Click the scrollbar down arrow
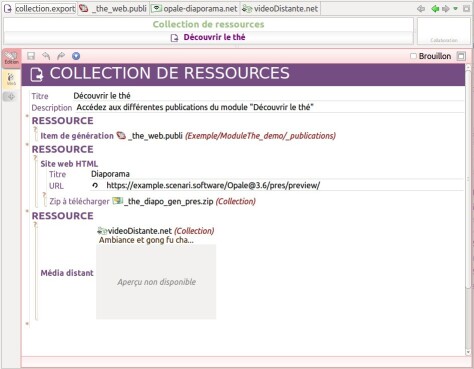474x369 pixels. pyautogui.click(x=468, y=352)
